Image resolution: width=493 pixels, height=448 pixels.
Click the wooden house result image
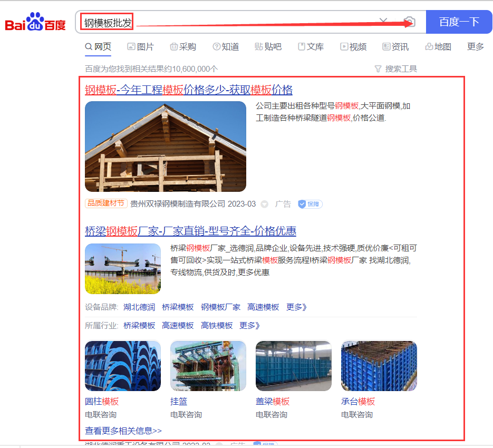(166, 147)
